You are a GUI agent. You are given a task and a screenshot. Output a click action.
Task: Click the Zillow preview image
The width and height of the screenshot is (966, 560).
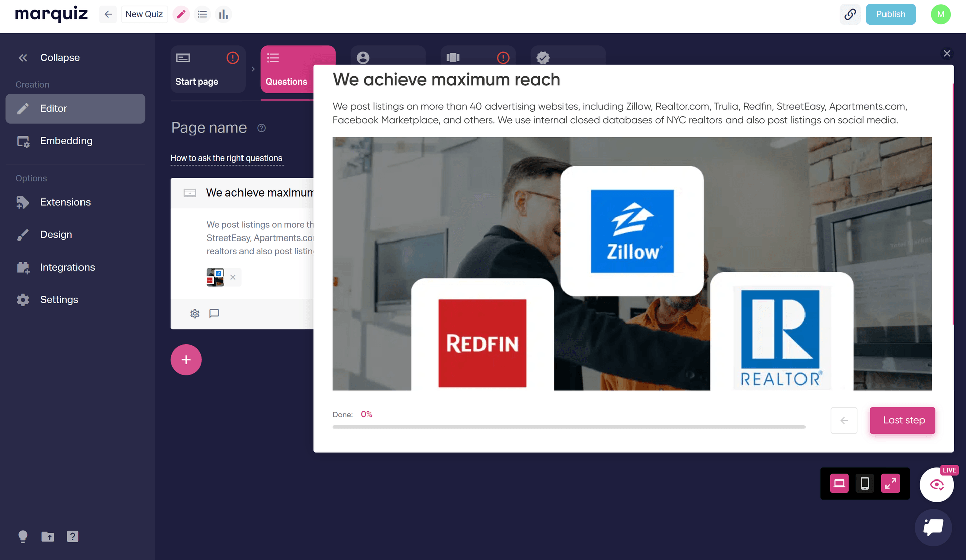(x=632, y=231)
